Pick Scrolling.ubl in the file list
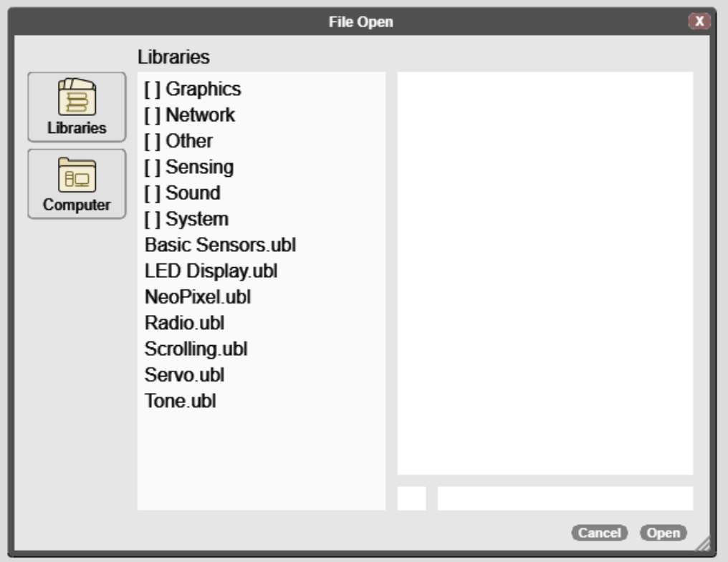 click(x=196, y=349)
